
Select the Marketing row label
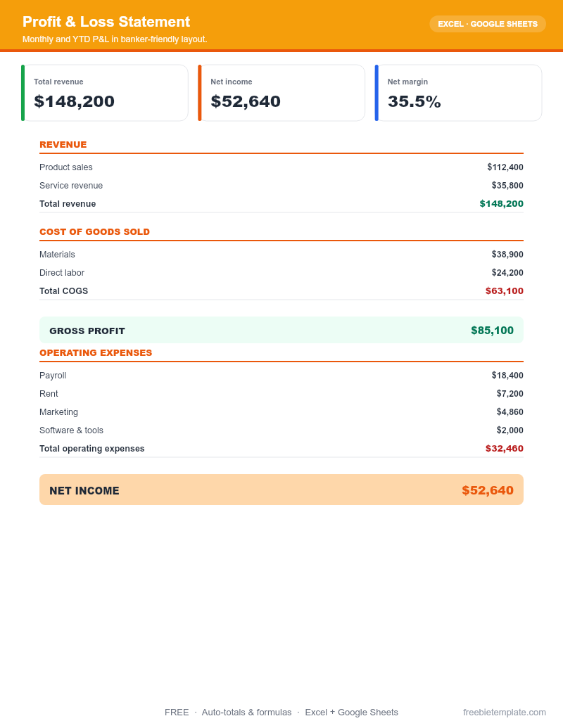point(58,412)
